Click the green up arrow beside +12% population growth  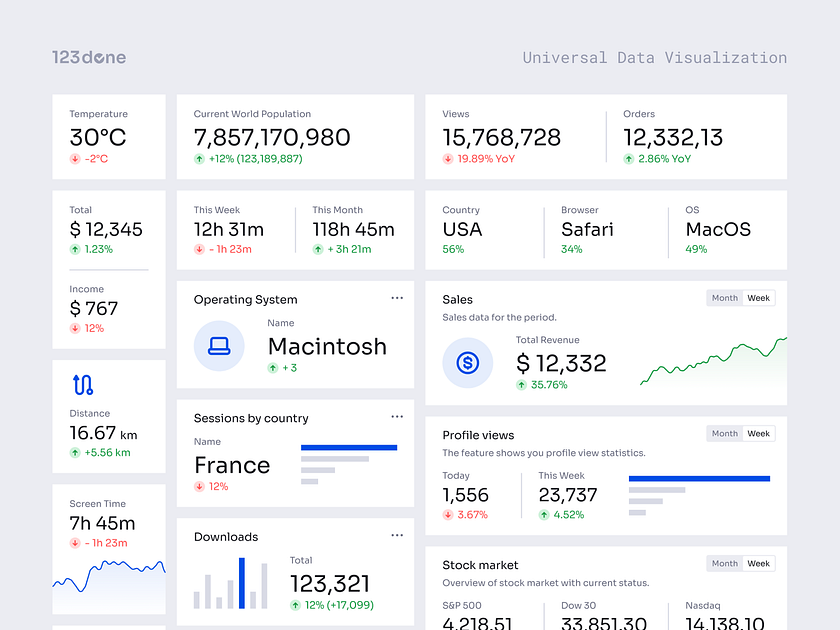tap(197, 159)
